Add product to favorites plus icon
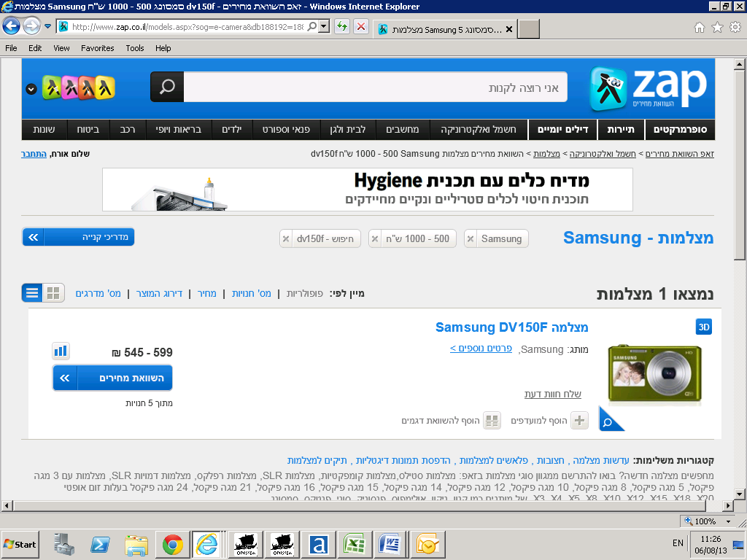The width and height of the screenshot is (747, 560). (x=579, y=421)
